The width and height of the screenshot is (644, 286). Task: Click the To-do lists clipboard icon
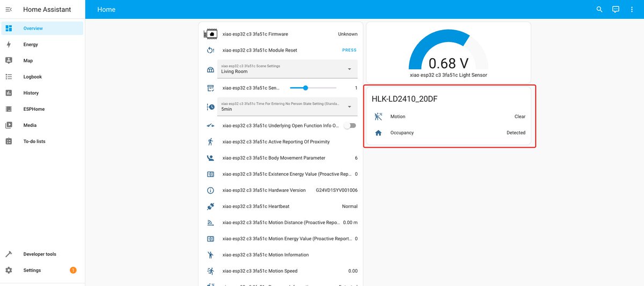(9, 141)
